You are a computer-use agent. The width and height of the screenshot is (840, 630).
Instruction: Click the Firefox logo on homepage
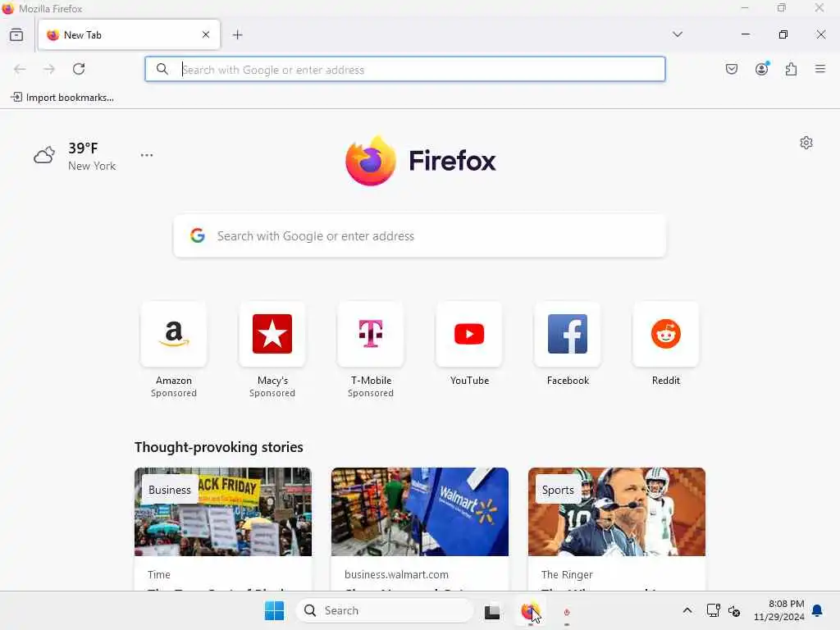pyautogui.click(x=421, y=161)
